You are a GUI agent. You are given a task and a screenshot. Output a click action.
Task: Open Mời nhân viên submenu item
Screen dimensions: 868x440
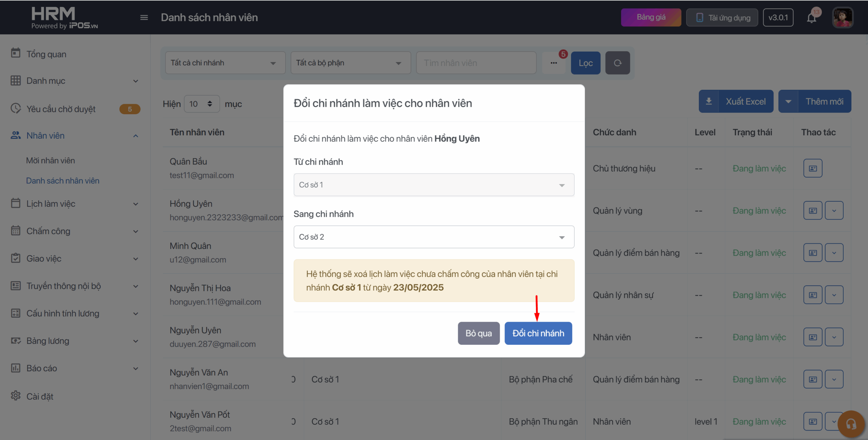pos(51,161)
